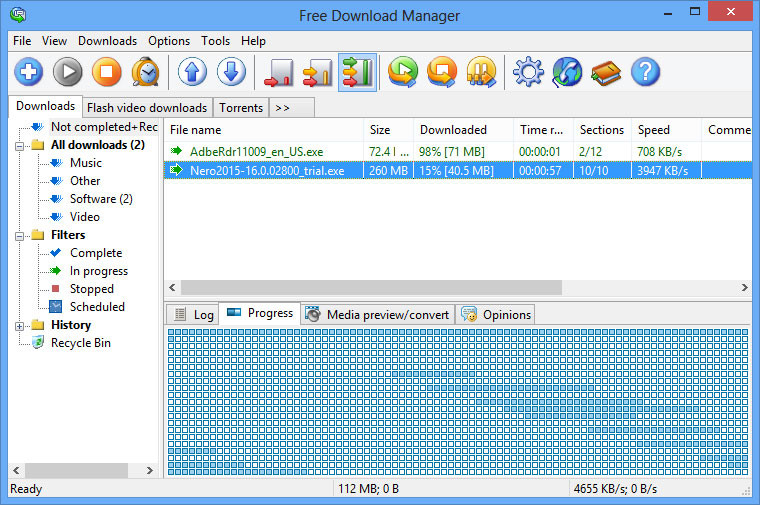The height and width of the screenshot is (505, 760).
Task: Sort by Time remaining column header
Action: 543,130
